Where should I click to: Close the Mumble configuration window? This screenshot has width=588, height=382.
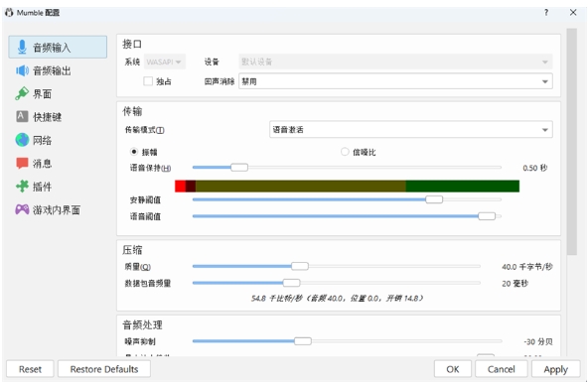pos(573,12)
